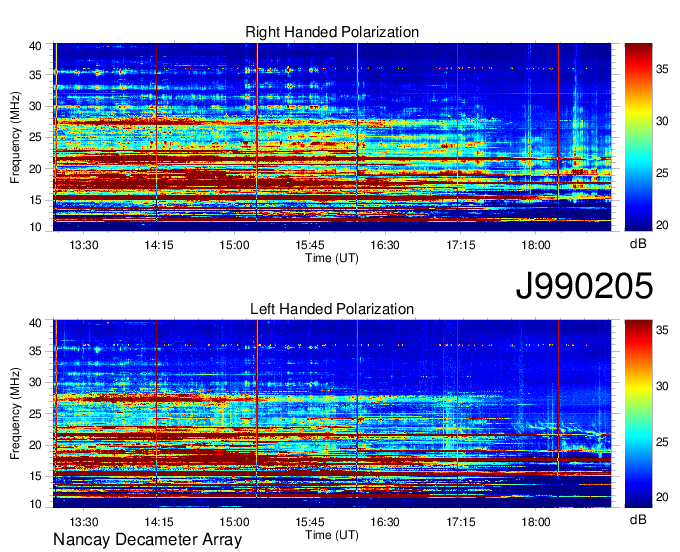Click the Right Handed Polarization title
The width and height of the screenshot is (680, 552).
(332, 32)
